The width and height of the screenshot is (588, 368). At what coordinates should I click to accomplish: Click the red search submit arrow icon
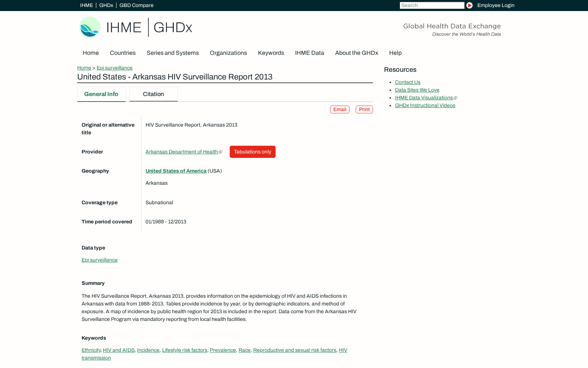click(469, 5)
